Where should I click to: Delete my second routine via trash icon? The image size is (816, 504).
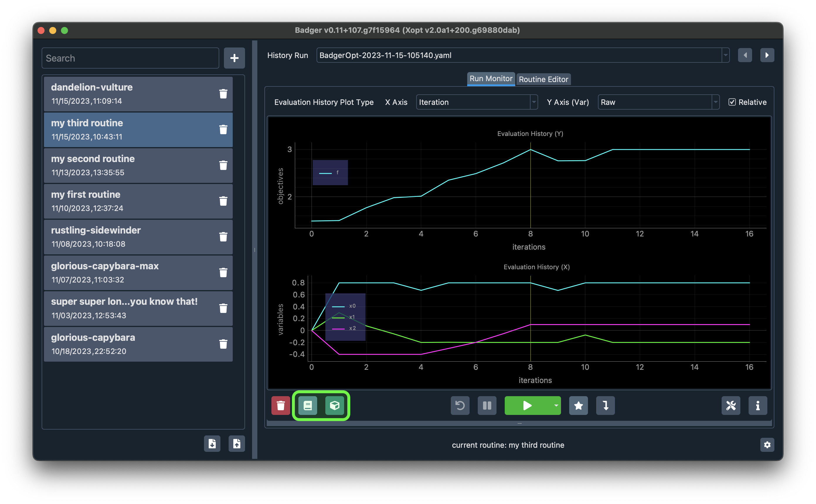pyautogui.click(x=223, y=165)
